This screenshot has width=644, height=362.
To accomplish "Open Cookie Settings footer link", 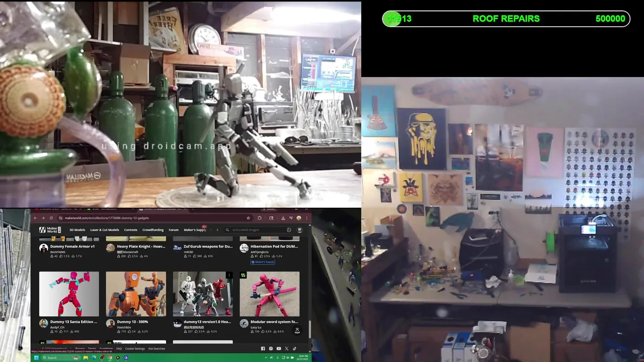I will (135, 348).
